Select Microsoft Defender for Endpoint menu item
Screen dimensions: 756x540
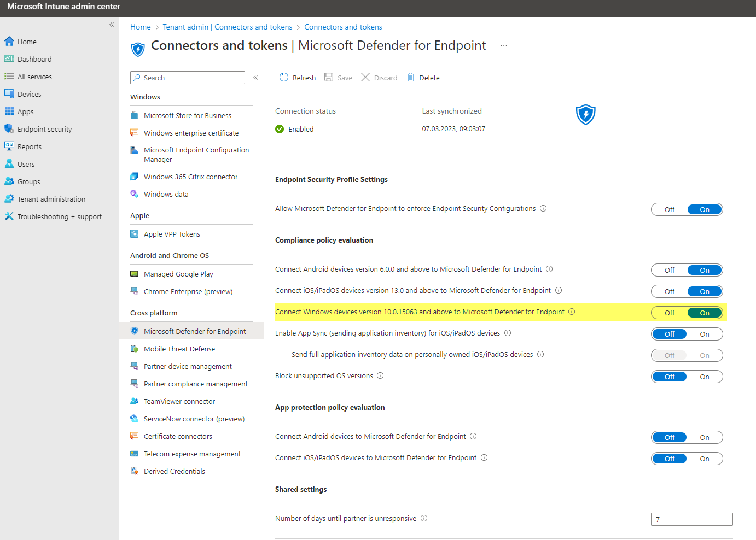191,331
